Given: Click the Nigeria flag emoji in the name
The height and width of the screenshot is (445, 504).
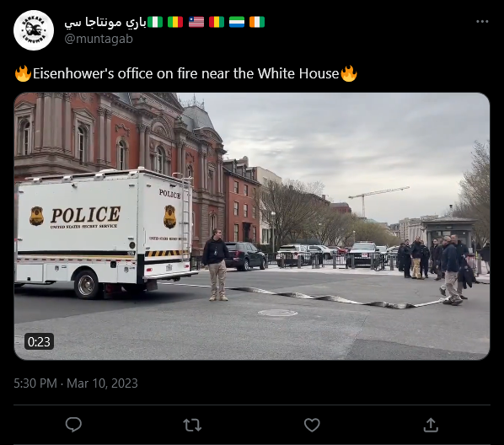Looking at the screenshot, I should 155,22.
